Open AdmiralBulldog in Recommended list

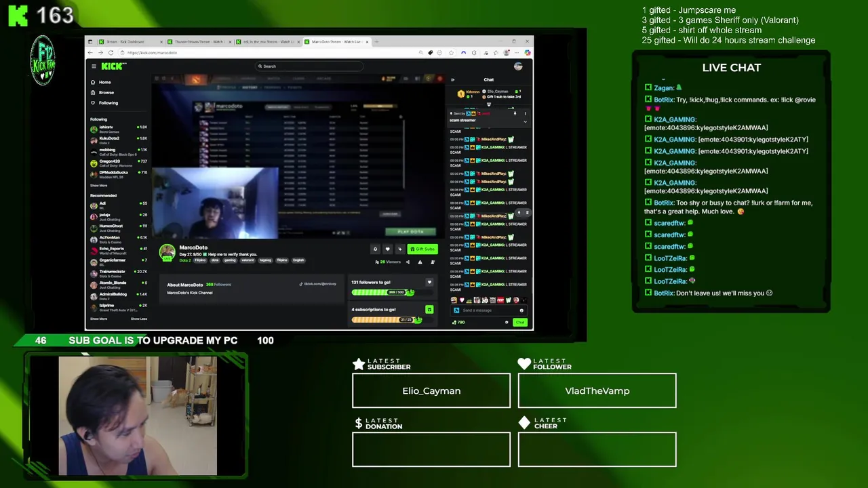pyautogui.click(x=119, y=296)
